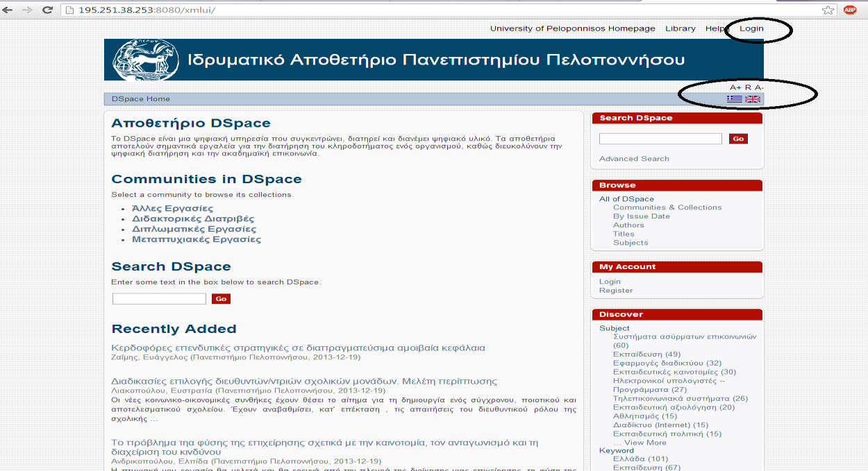868x471 pixels.
Task: Browse by Authors
Action: click(628, 225)
